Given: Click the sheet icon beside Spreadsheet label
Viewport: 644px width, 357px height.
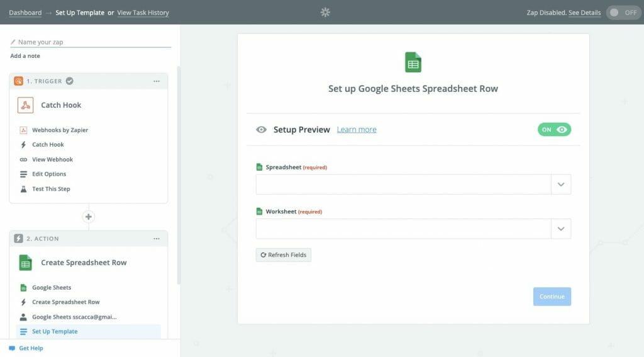Looking at the screenshot, I should coord(259,167).
